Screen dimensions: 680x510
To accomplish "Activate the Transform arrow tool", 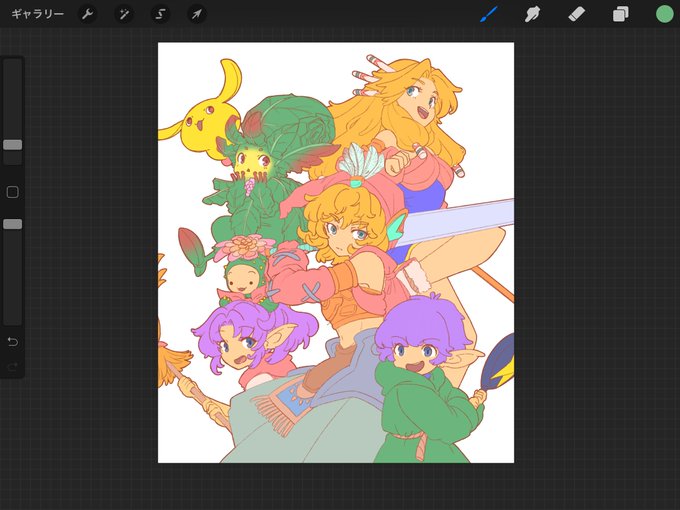I will (197, 14).
